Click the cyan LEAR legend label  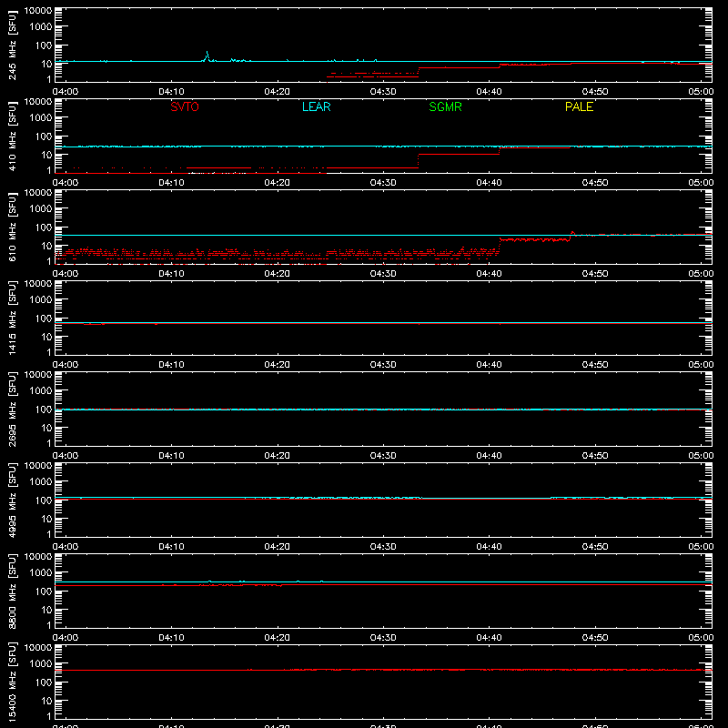coord(316,106)
